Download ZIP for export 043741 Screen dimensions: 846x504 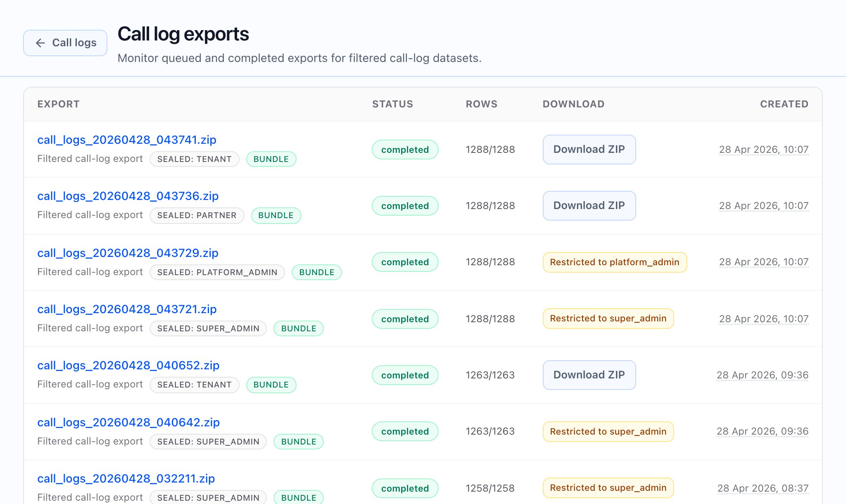pyautogui.click(x=589, y=150)
